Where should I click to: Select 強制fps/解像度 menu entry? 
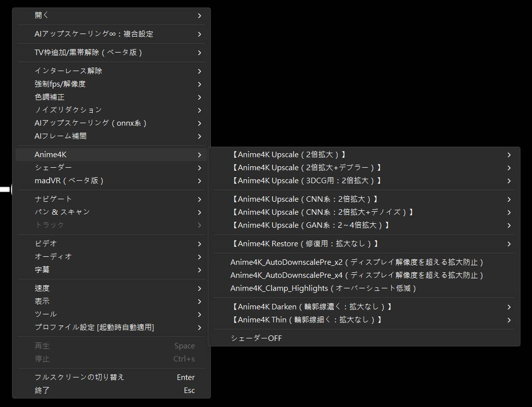pos(60,84)
